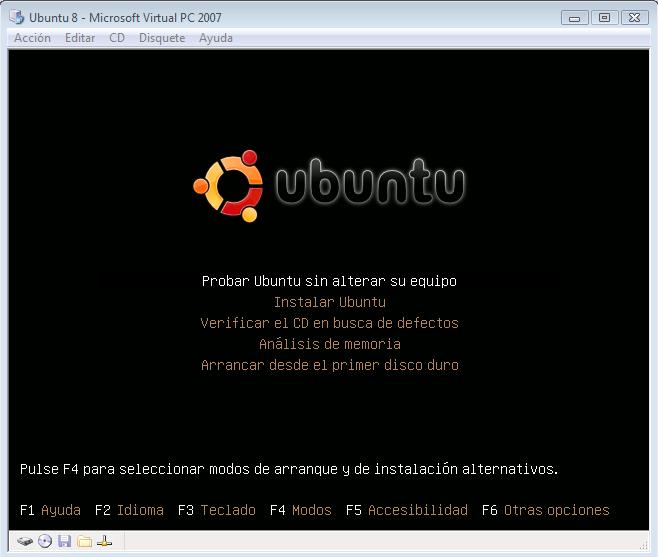Open the CD menu
The width and height of the screenshot is (658, 557).
pyautogui.click(x=117, y=38)
